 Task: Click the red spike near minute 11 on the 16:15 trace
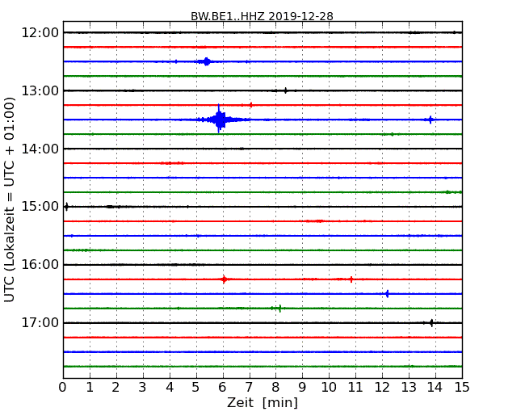coord(351,279)
